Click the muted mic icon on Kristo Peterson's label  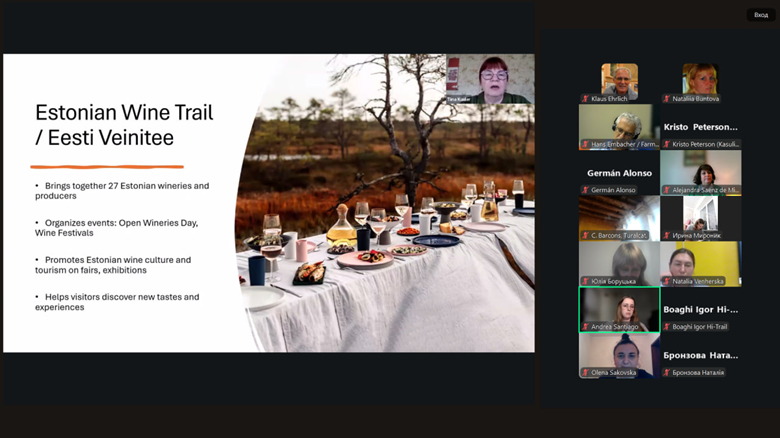point(667,144)
